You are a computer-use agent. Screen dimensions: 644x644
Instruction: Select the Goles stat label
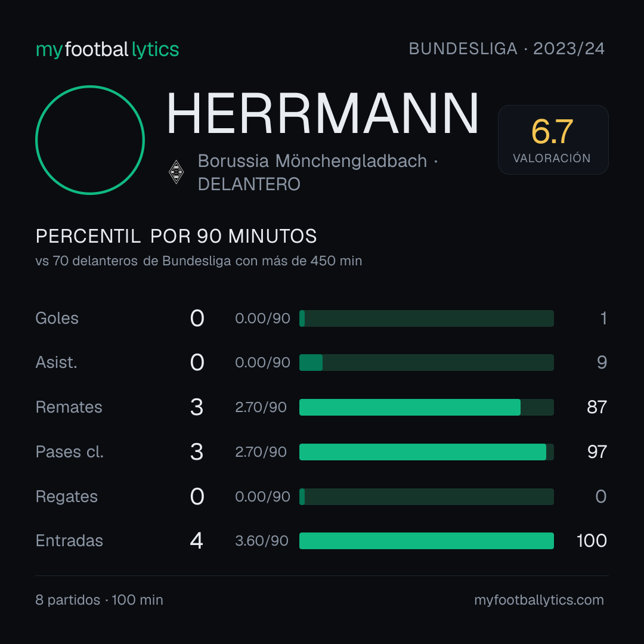(57, 318)
